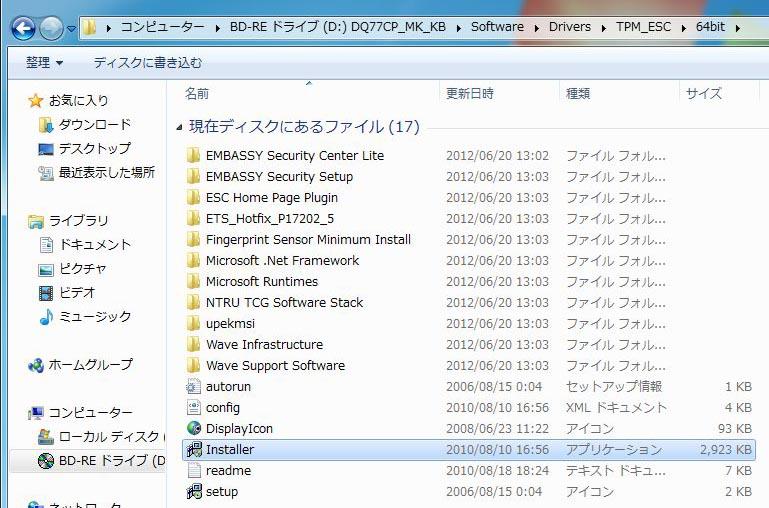Expand arrow after 64bit in breadcrumb
769x508 pixels.
(738, 28)
